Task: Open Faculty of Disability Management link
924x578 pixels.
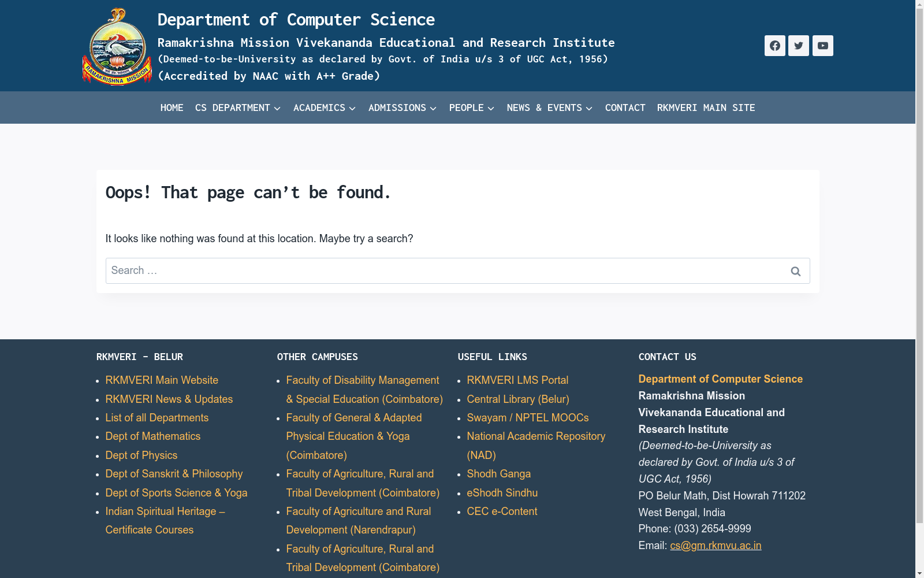Action: click(364, 390)
